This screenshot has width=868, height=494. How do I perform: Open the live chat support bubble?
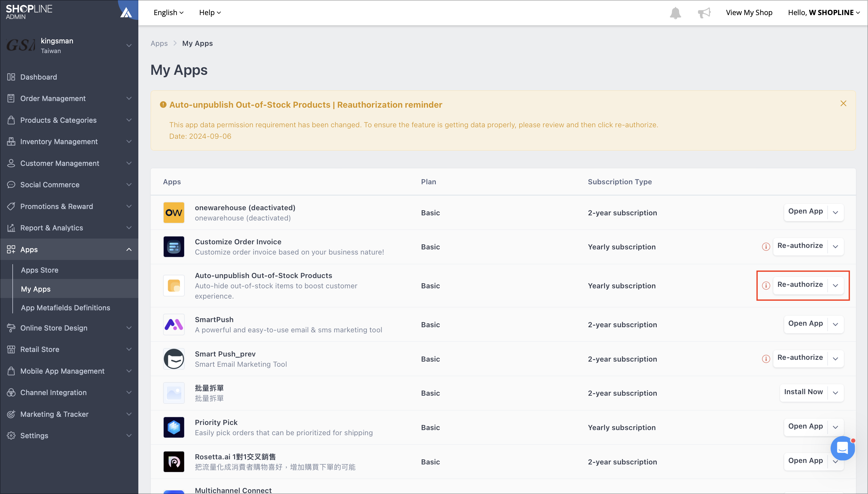coord(842,448)
